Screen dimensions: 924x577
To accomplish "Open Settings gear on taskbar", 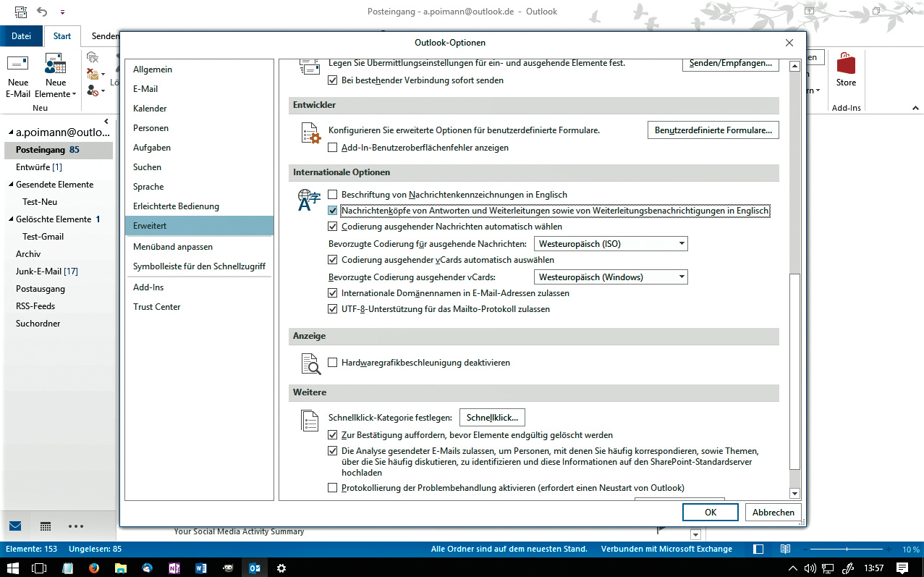I will point(281,568).
